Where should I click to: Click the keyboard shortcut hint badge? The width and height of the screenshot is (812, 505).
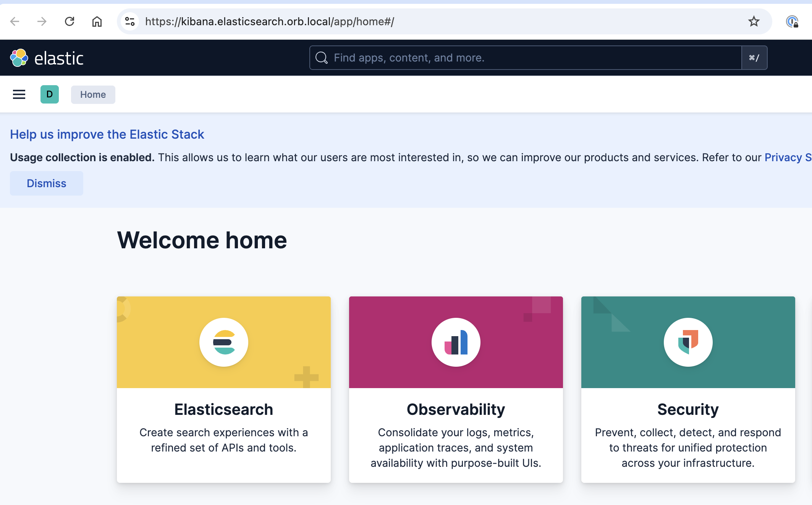click(754, 58)
